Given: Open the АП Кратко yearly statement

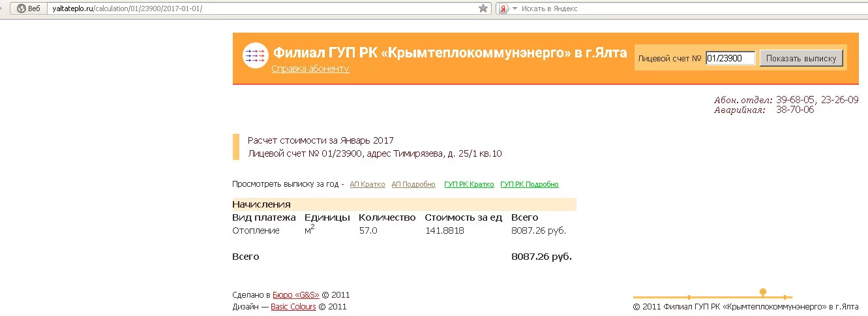Looking at the screenshot, I should coord(367,185).
